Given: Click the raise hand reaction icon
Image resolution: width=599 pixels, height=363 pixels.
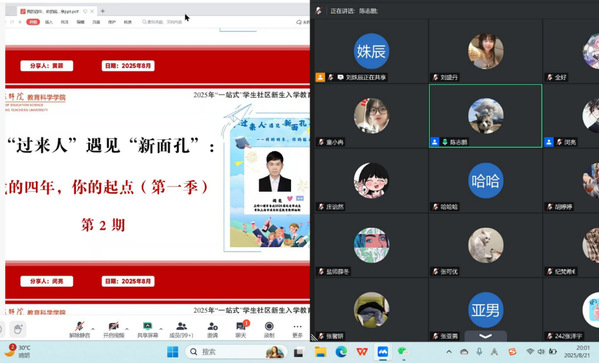Looking at the screenshot, I should tap(18, 329).
